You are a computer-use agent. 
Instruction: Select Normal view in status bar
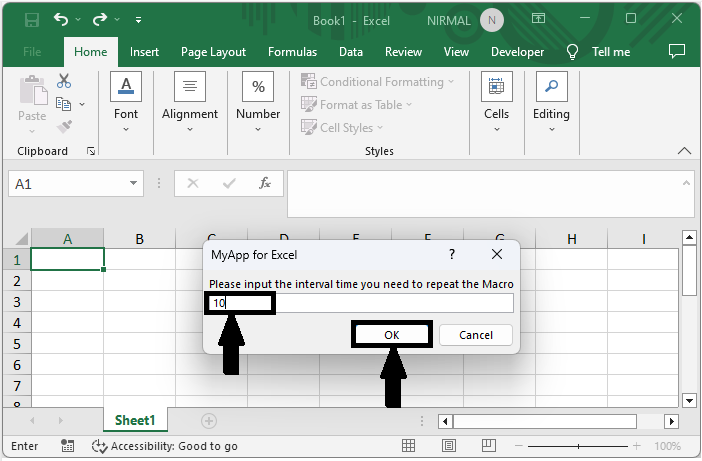click(x=409, y=446)
